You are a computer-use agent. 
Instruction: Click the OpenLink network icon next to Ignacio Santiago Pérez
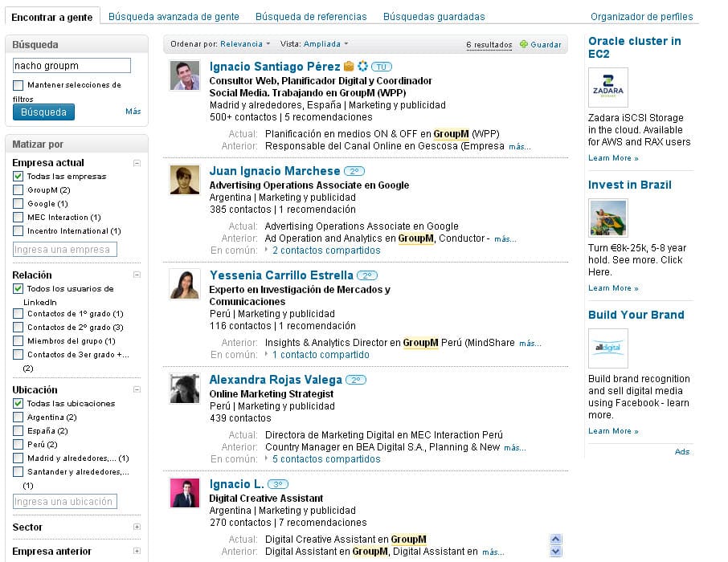[x=362, y=67]
